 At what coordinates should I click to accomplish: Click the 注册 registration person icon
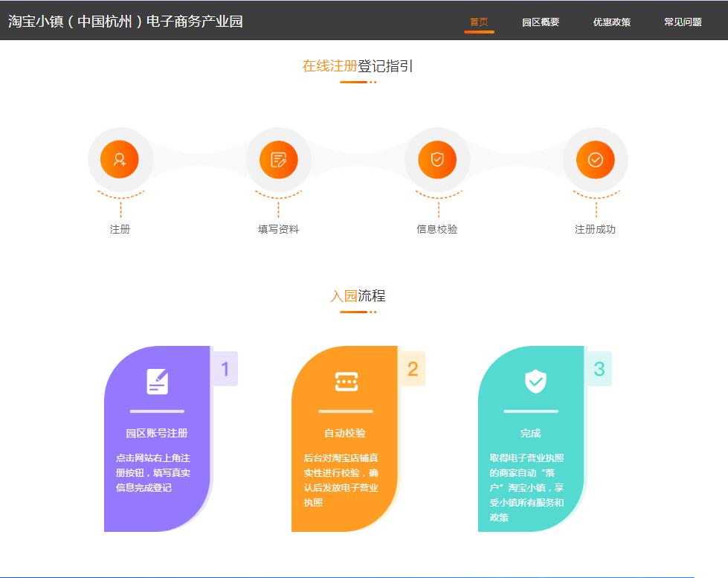click(120, 159)
